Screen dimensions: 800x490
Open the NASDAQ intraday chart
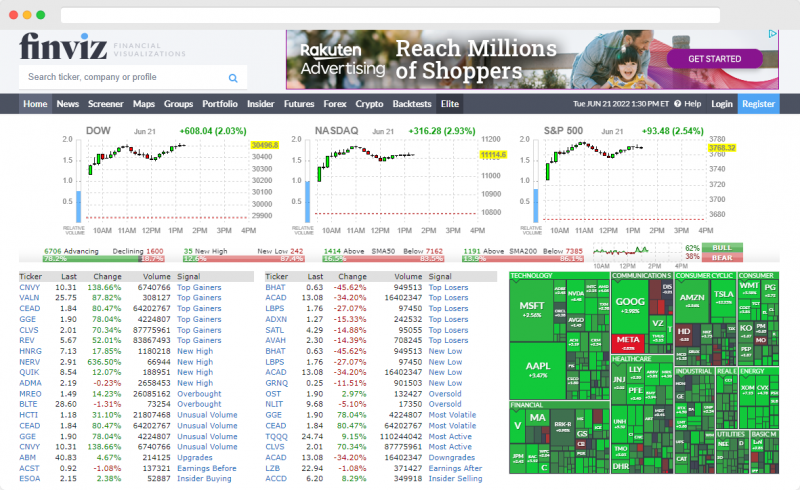tap(399, 180)
